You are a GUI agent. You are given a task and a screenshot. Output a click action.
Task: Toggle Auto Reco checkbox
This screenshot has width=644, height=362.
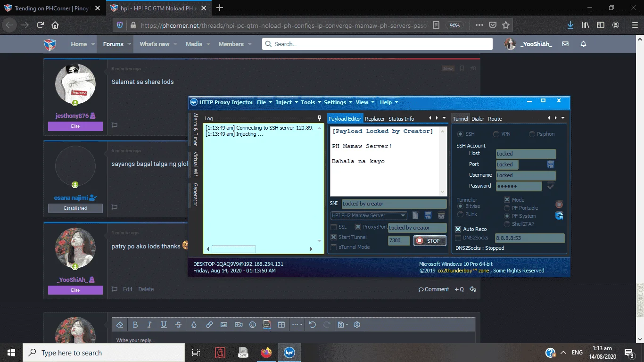click(x=458, y=229)
